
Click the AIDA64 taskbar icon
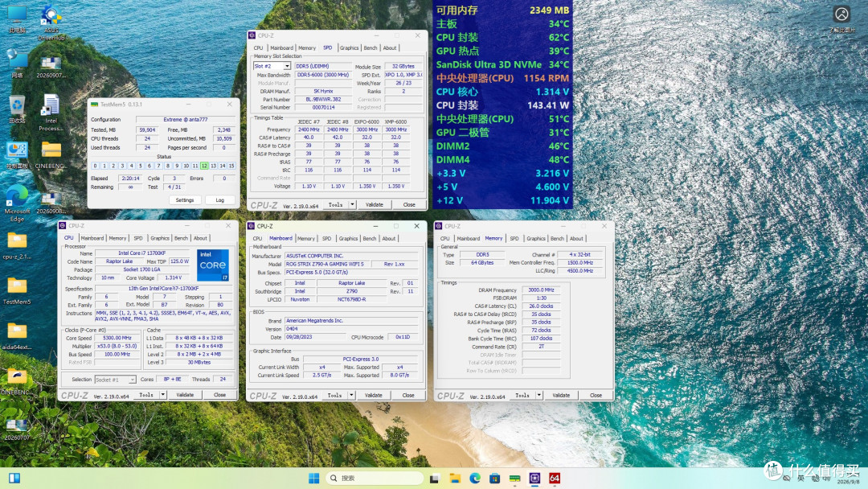click(x=554, y=478)
